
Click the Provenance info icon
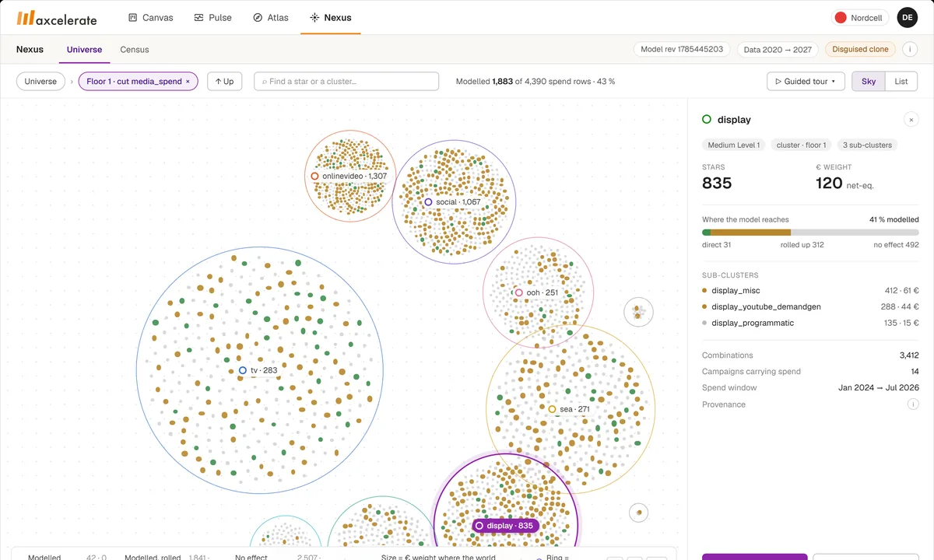click(x=913, y=404)
